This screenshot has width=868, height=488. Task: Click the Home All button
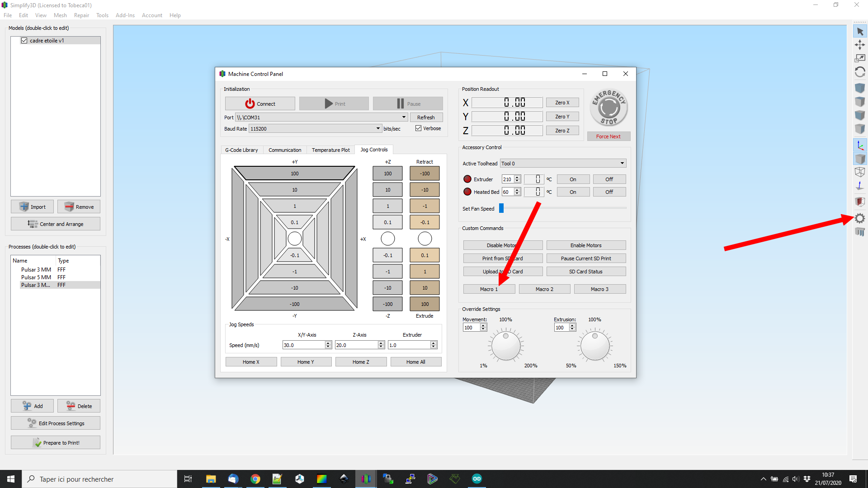tap(415, 362)
